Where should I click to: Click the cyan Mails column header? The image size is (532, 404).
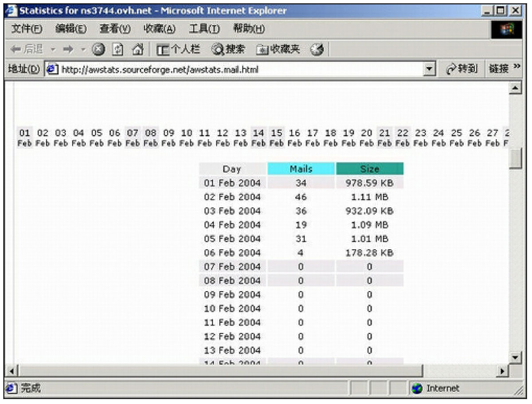click(x=301, y=169)
